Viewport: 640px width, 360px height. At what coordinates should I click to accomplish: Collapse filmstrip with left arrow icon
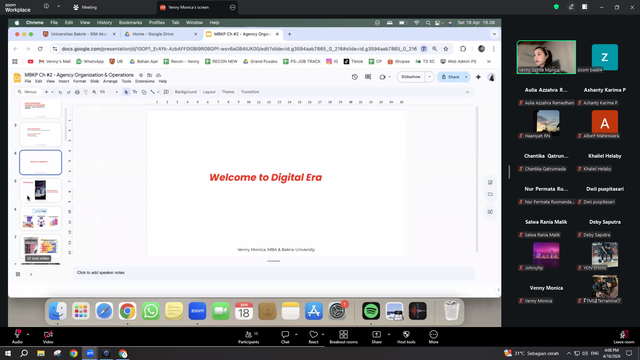(31, 274)
